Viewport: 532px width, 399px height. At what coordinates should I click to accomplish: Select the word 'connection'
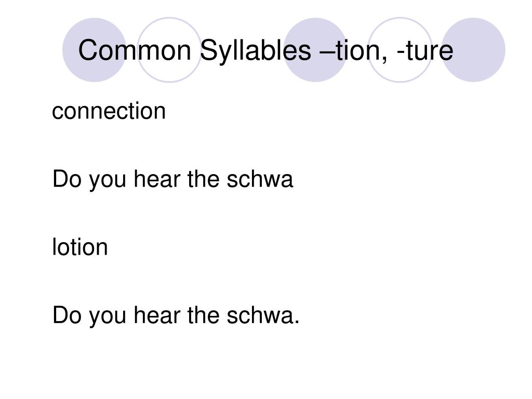(109, 111)
